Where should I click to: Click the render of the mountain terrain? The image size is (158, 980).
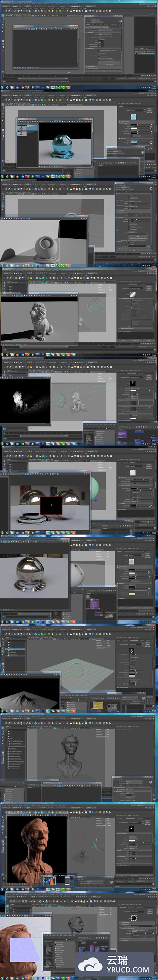point(30,693)
